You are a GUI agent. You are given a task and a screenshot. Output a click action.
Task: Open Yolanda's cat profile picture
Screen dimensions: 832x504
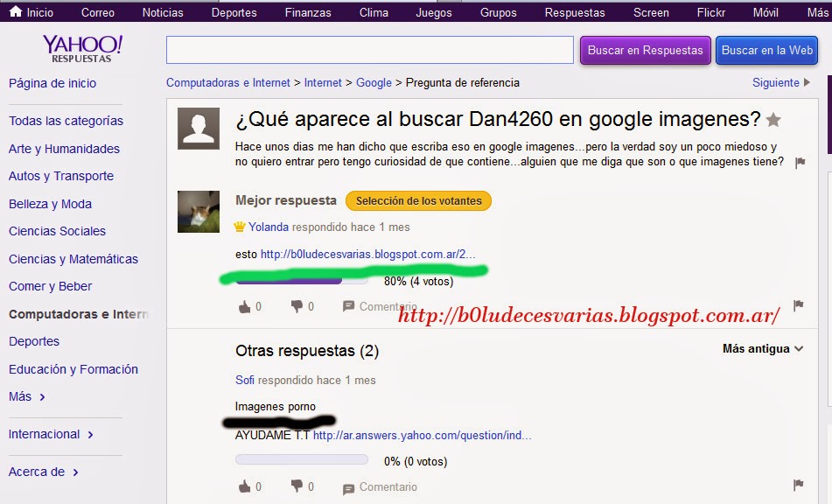(199, 212)
